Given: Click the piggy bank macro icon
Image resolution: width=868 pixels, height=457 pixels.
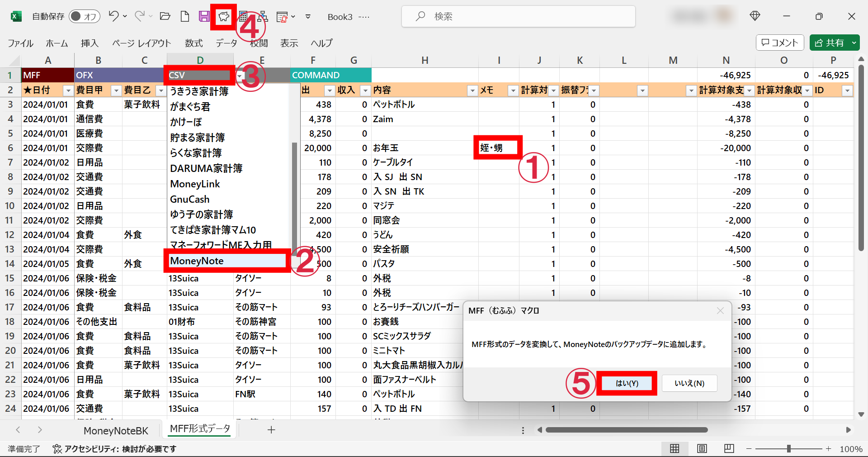Looking at the screenshot, I should point(223,17).
